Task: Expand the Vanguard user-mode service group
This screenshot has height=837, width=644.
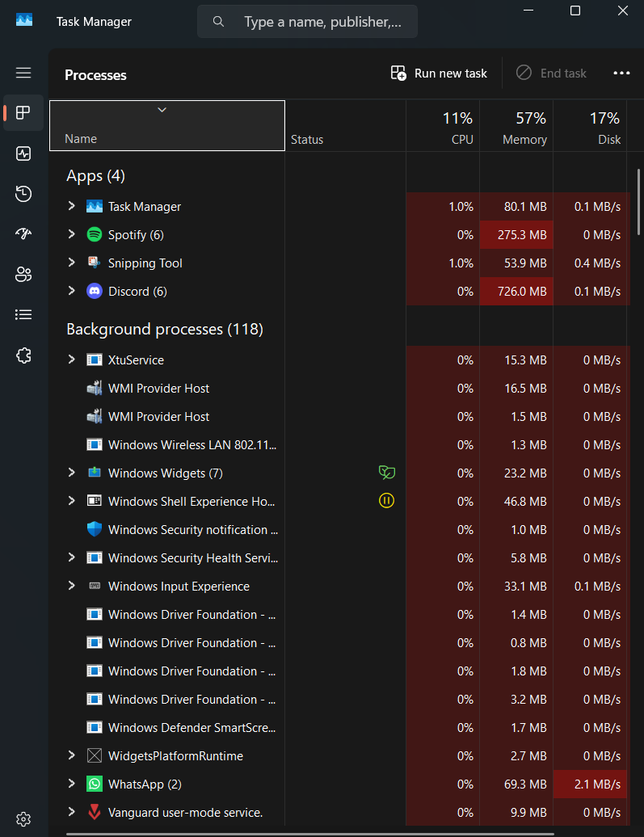Action: coord(72,811)
